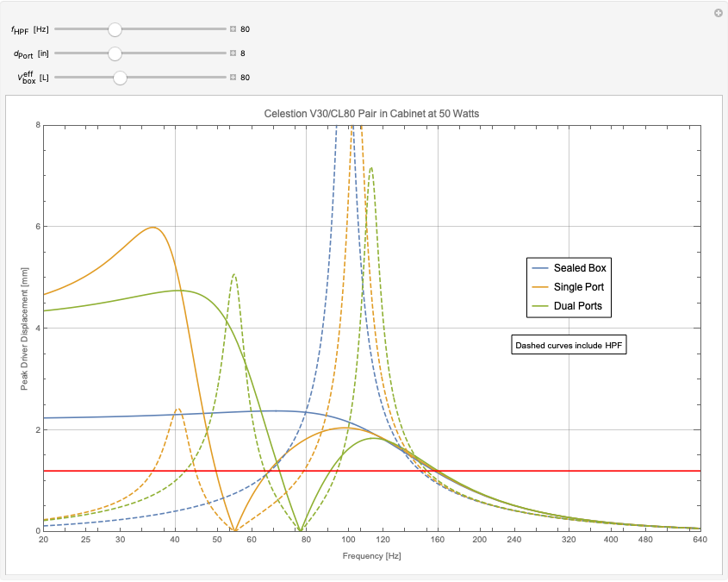Click the Vbox eff slider thumb
Image resolution: width=728 pixels, height=582 pixels.
(120, 78)
